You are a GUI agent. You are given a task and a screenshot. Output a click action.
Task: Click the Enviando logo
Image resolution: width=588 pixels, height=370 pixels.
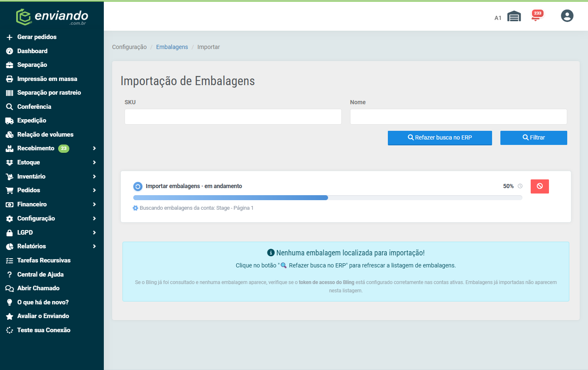(52, 17)
